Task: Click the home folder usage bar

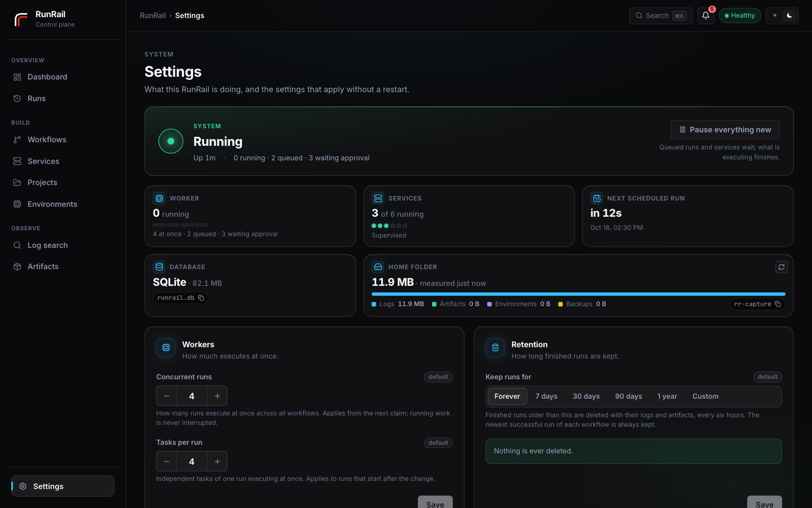Action: (578, 294)
